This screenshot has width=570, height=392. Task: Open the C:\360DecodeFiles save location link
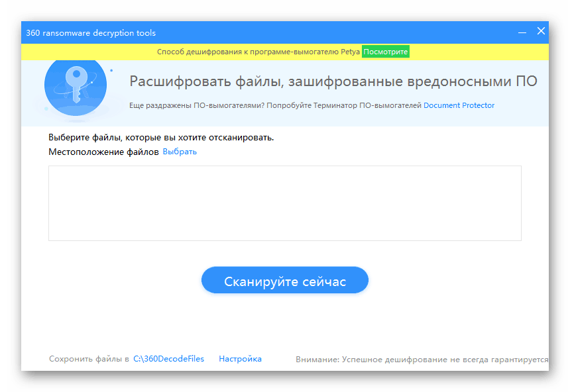pyautogui.click(x=167, y=358)
